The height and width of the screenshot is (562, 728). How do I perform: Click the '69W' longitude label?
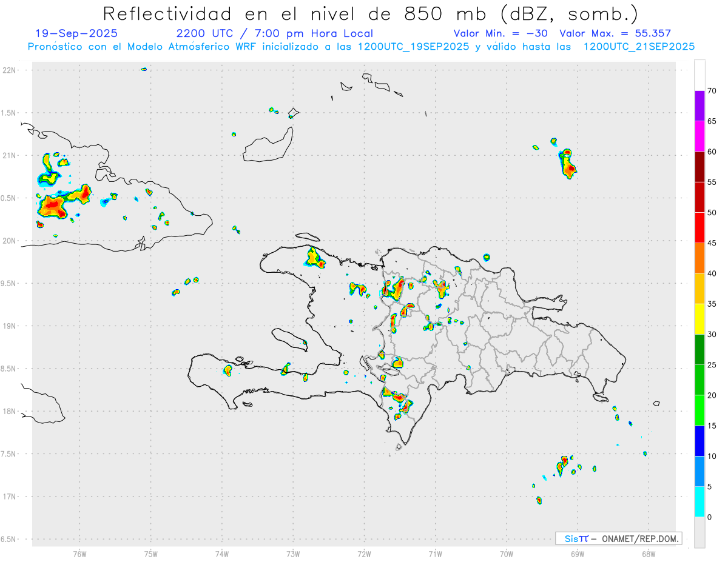[x=577, y=554]
